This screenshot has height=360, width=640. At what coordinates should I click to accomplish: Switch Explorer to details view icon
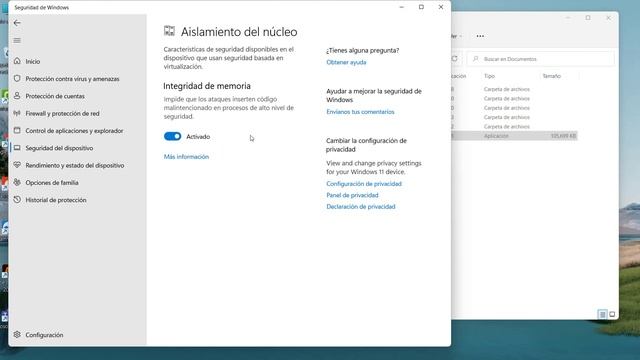coord(602,314)
